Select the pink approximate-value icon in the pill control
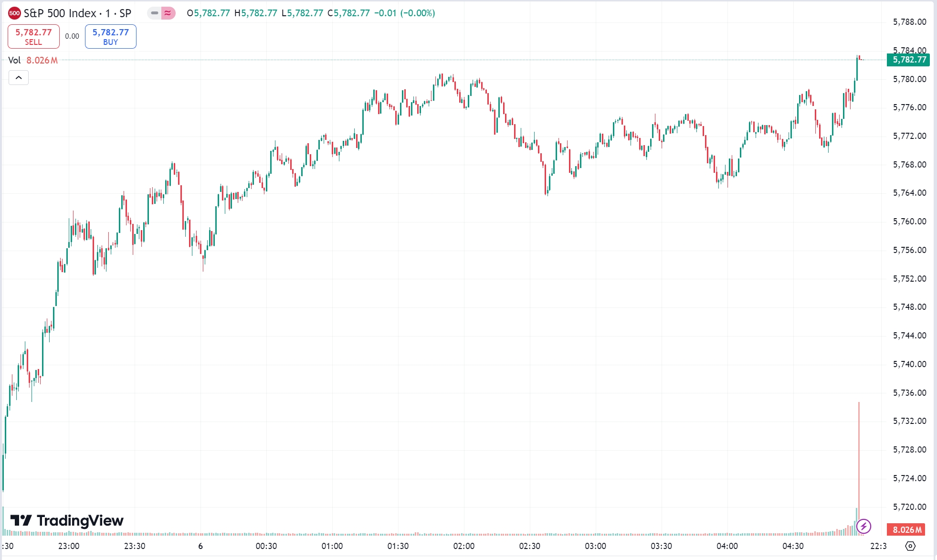The image size is (937, 560). click(167, 13)
